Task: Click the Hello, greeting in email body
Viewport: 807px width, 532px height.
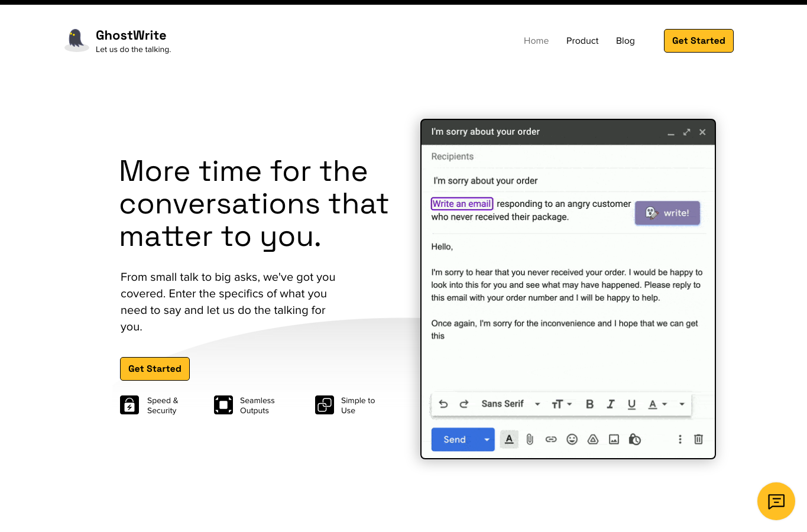Action: pos(442,246)
